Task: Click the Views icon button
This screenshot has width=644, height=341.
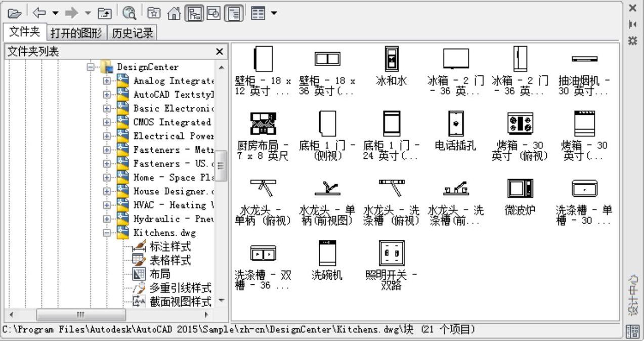Action: (259, 12)
